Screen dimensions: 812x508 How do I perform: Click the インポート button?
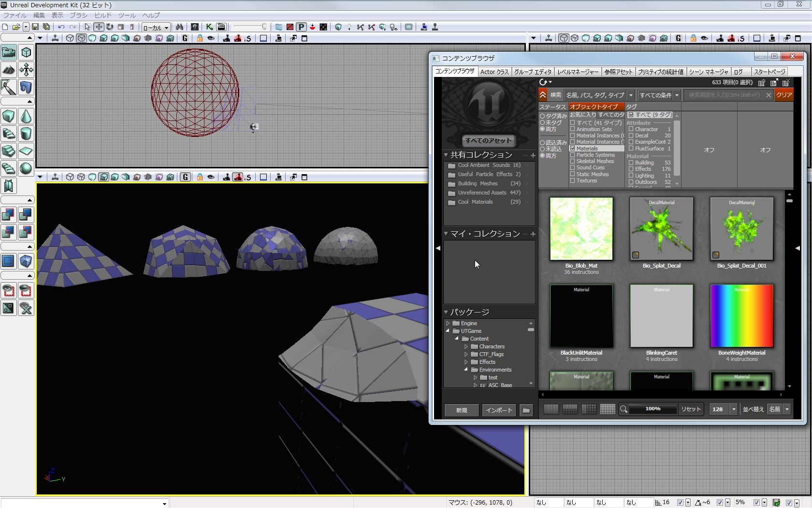coord(499,410)
